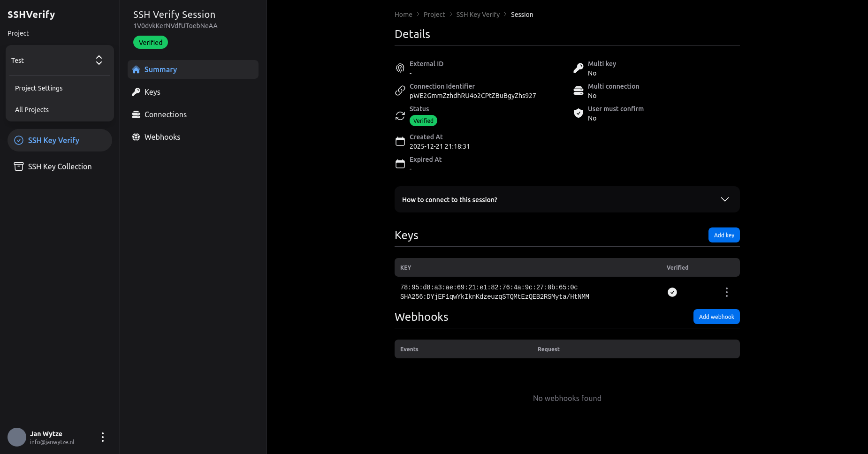868x454 pixels.
Task: Open the user options menu next to Jan Wytze
Action: (x=102, y=437)
